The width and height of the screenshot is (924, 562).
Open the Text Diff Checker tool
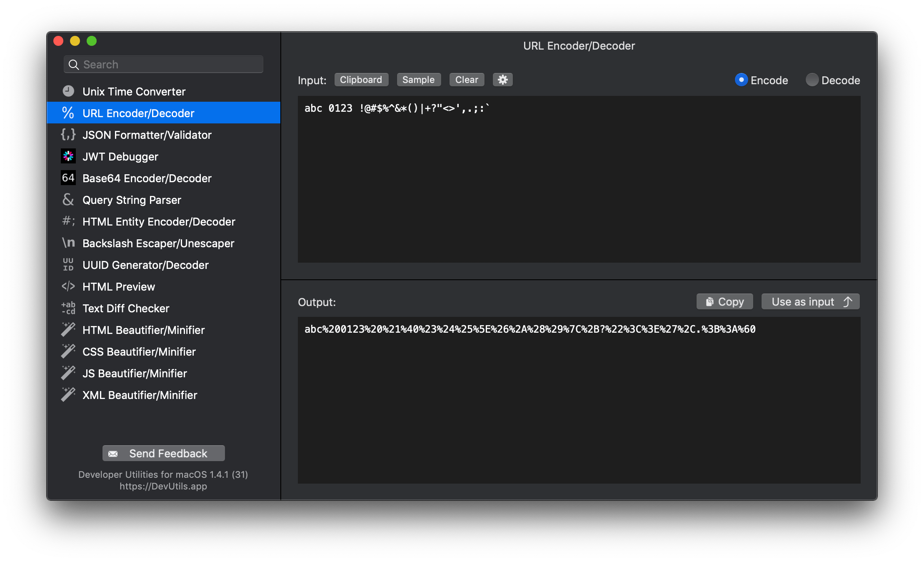point(126,309)
